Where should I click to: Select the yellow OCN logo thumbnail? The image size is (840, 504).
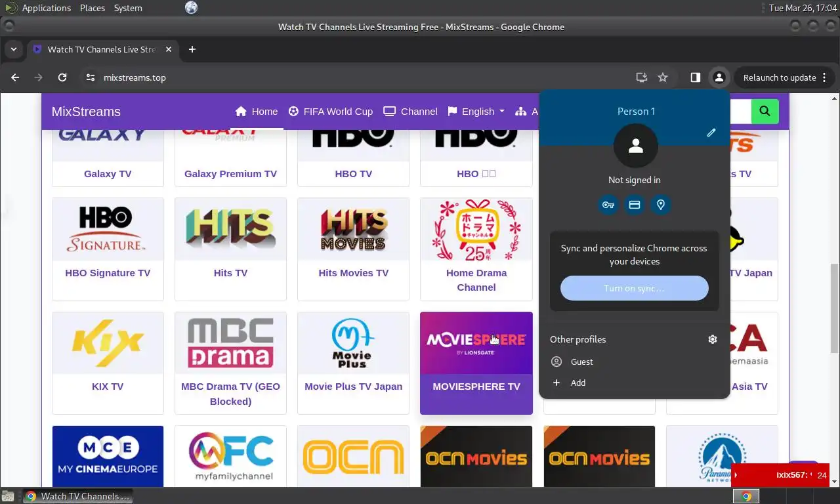click(353, 457)
